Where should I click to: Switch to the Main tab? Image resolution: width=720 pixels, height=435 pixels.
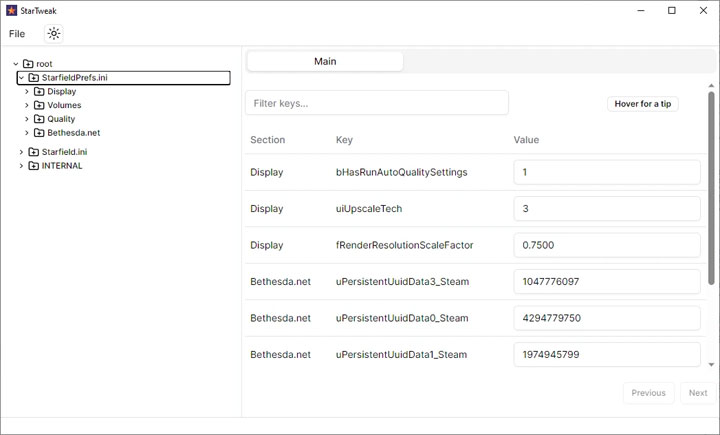(x=325, y=61)
